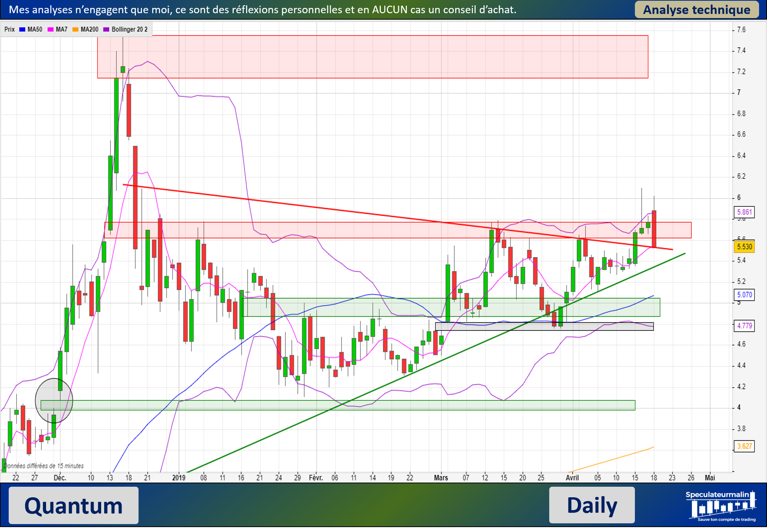Click the 5.070 MA50 price tag
This screenshot has height=532, width=767.
[x=744, y=295]
